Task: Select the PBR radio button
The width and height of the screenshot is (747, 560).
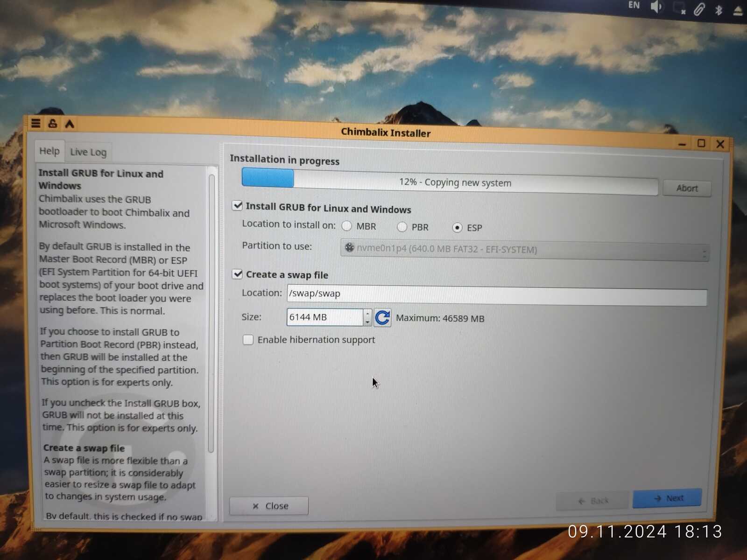Action: (x=402, y=227)
